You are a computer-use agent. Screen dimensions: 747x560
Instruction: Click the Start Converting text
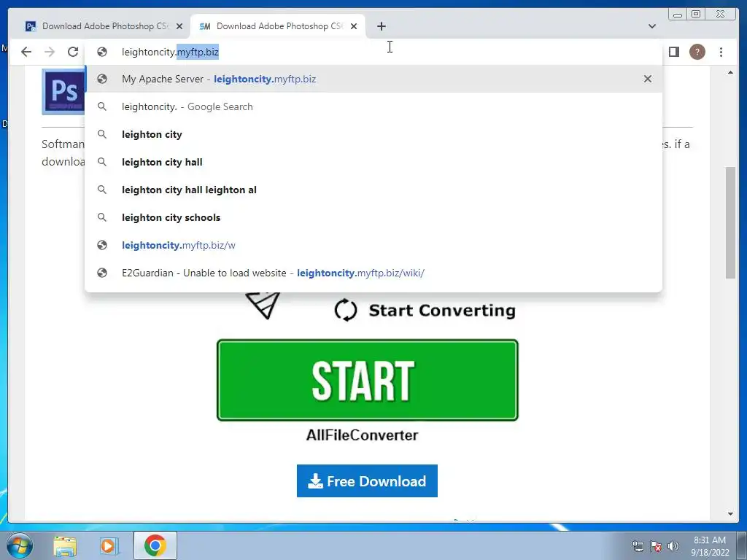(442, 311)
